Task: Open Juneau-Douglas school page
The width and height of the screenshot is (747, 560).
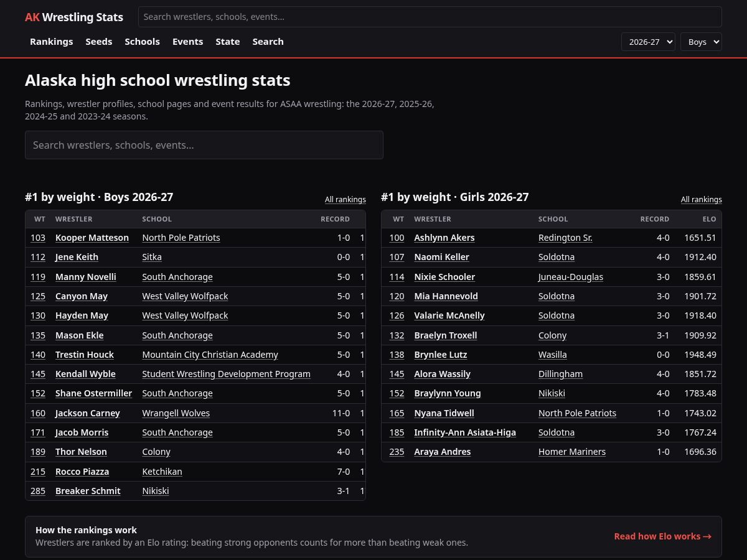Action: click(571, 277)
